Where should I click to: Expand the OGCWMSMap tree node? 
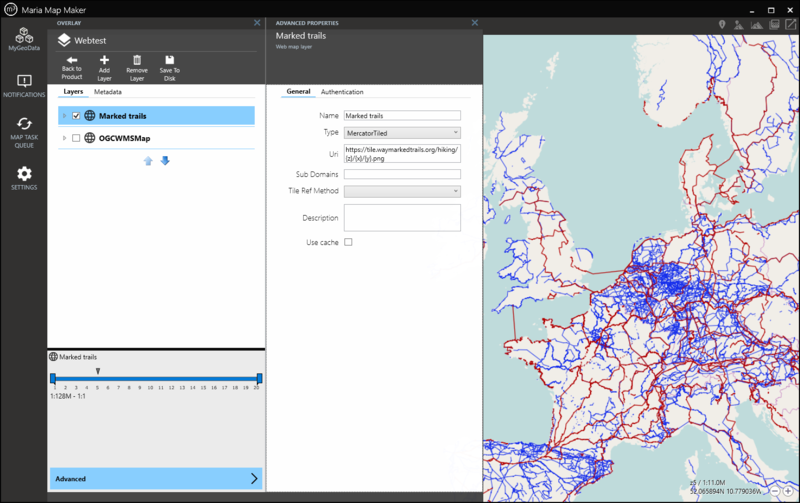coord(64,138)
